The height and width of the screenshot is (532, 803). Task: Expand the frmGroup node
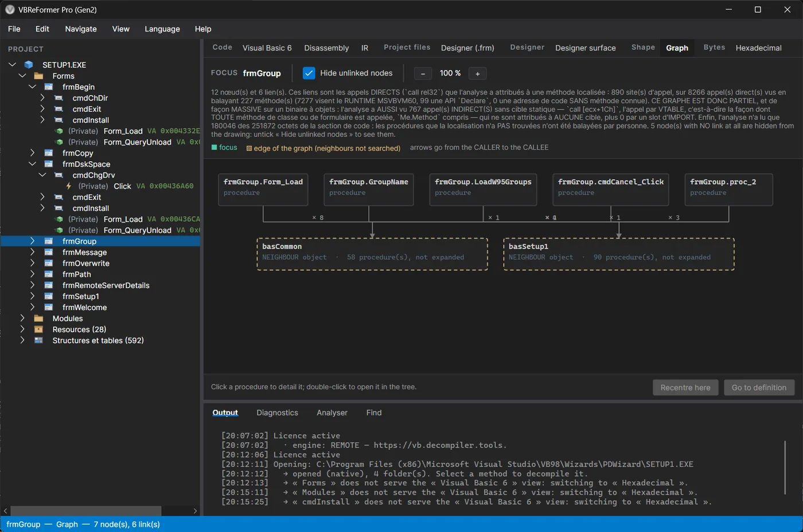pos(33,241)
